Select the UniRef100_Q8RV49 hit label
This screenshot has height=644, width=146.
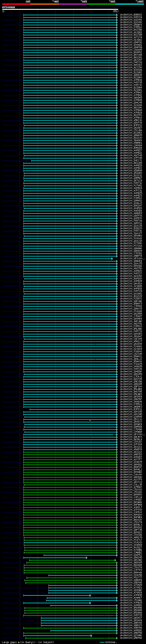(131, 623)
